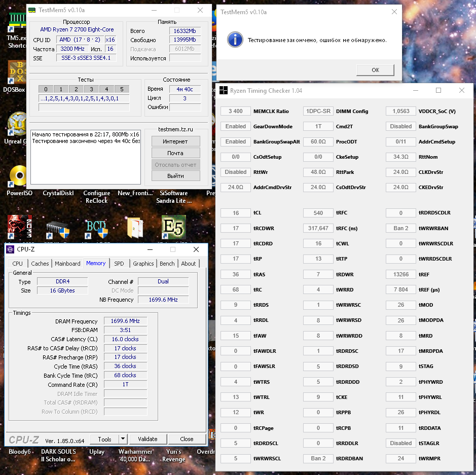
Task: Click the blue info icon in the TestMem5 dialog
Action: pos(235,40)
